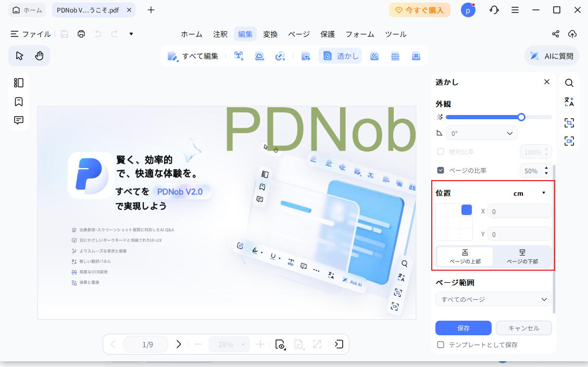Open the Watermark tool 透かし

point(340,56)
